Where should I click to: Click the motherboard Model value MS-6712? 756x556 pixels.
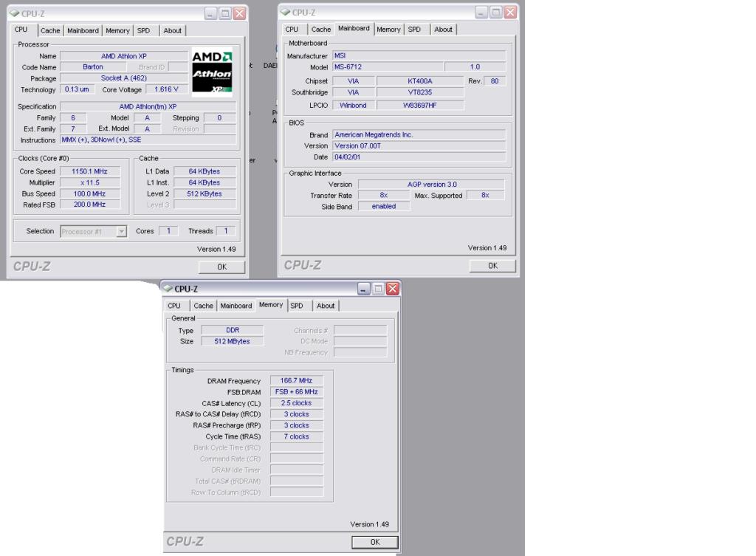pyautogui.click(x=388, y=66)
